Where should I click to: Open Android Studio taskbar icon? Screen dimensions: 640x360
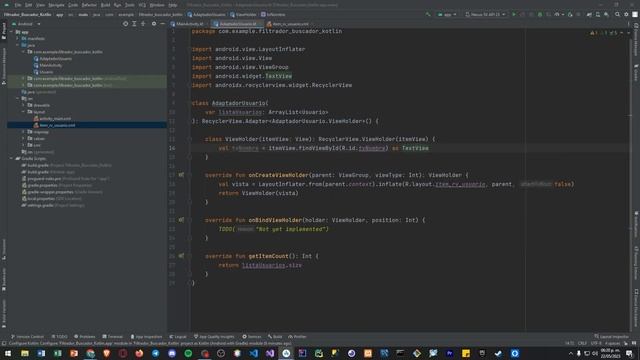pyautogui.click(x=286, y=353)
